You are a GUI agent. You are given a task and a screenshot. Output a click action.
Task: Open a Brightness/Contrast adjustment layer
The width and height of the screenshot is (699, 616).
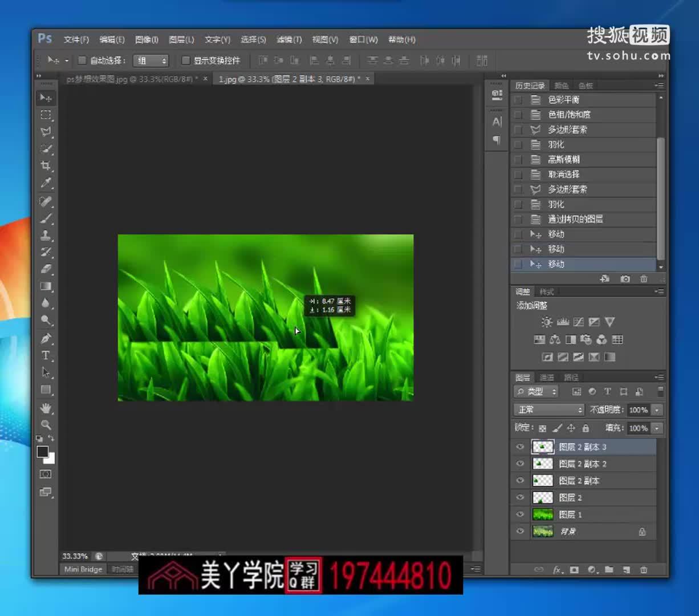tap(546, 322)
